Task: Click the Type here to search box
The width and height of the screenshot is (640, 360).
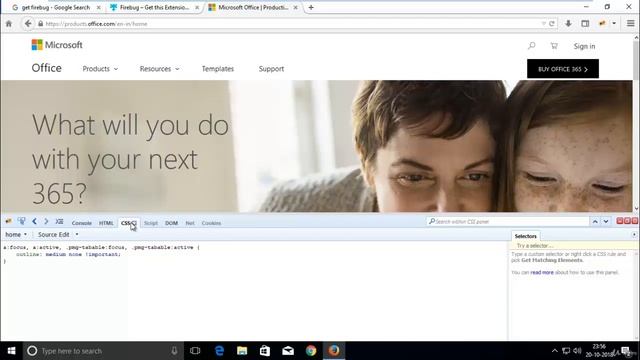Action: click(103, 351)
